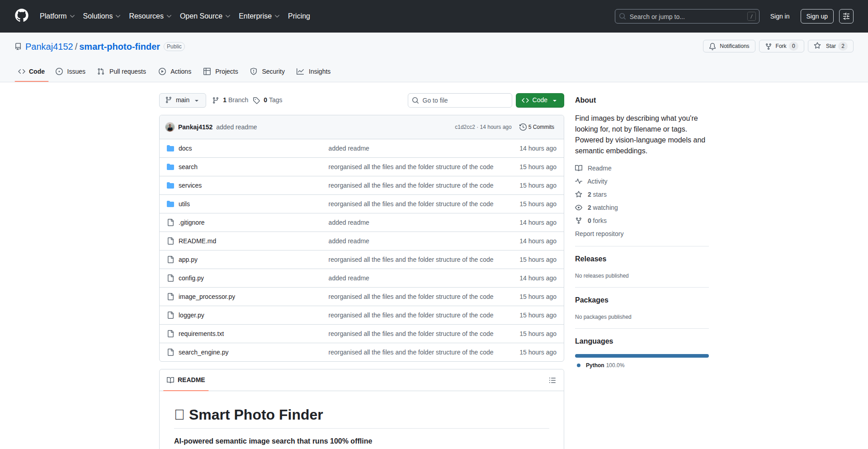Open the Report repository link
This screenshot has height=449, width=868.
pos(599,234)
